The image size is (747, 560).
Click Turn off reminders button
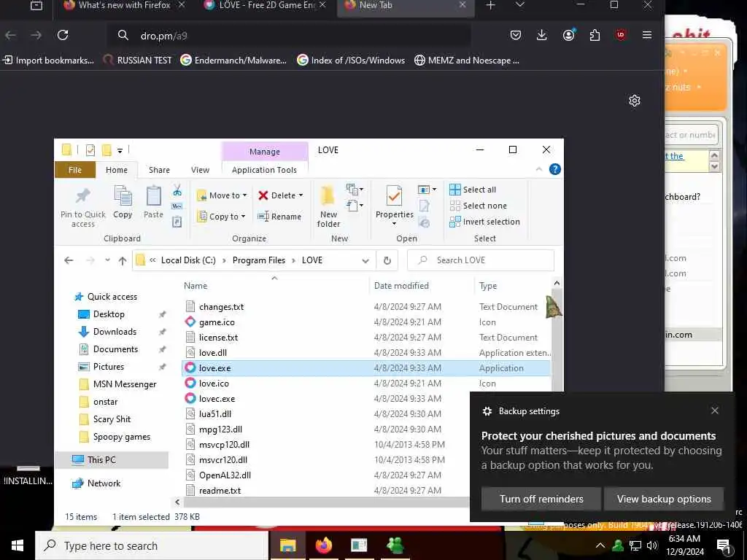click(541, 499)
